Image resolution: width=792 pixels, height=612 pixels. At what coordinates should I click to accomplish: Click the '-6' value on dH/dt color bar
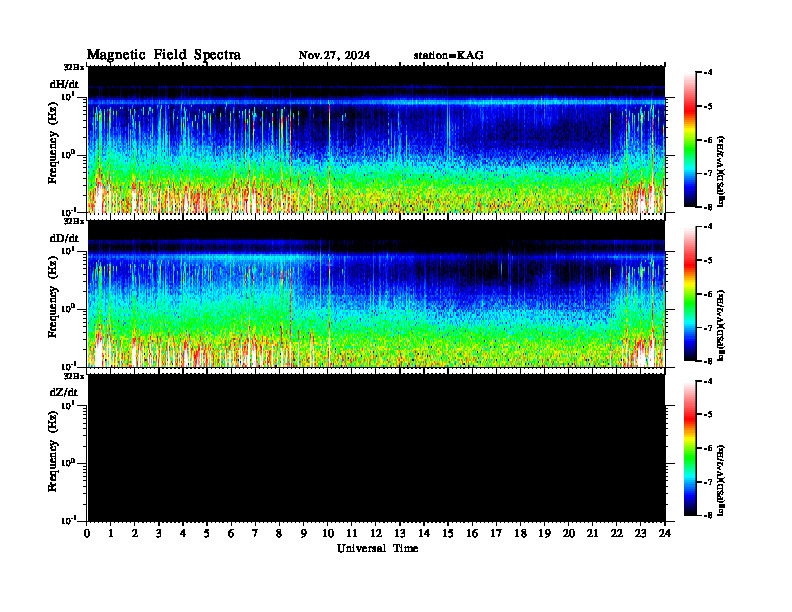[x=708, y=140]
